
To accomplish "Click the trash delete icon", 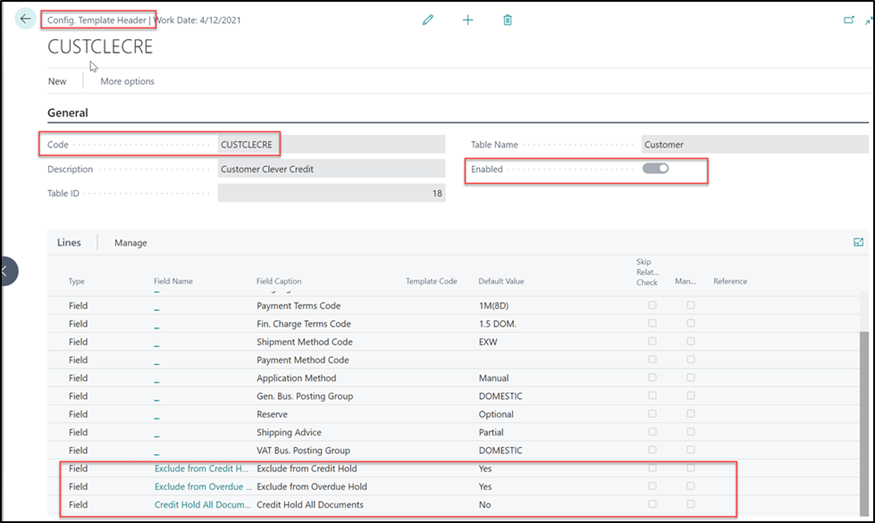I will pyautogui.click(x=507, y=20).
